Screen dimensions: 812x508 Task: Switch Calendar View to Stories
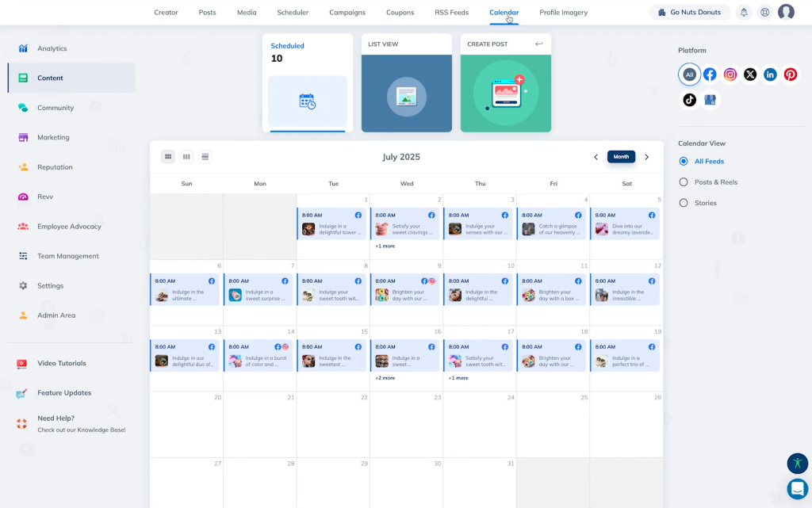[x=682, y=202]
